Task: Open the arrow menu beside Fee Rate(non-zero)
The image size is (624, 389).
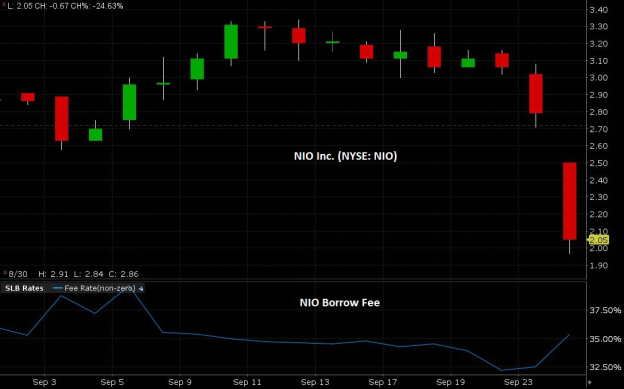Action: tap(141, 289)
